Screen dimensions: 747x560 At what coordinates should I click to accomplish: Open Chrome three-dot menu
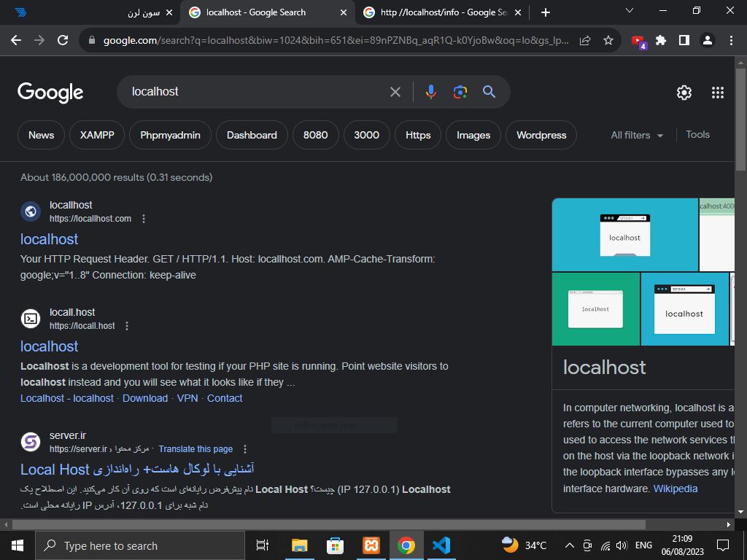(731, 41)
